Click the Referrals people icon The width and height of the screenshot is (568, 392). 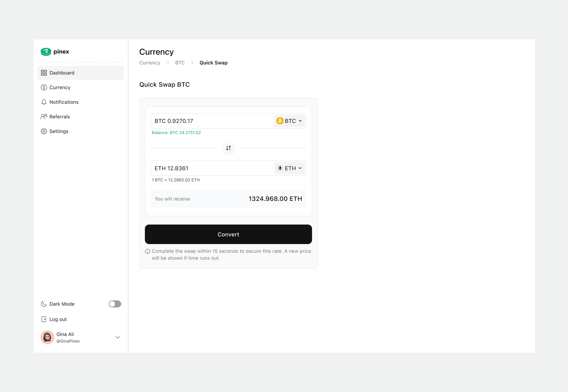[x=44, y=117]
